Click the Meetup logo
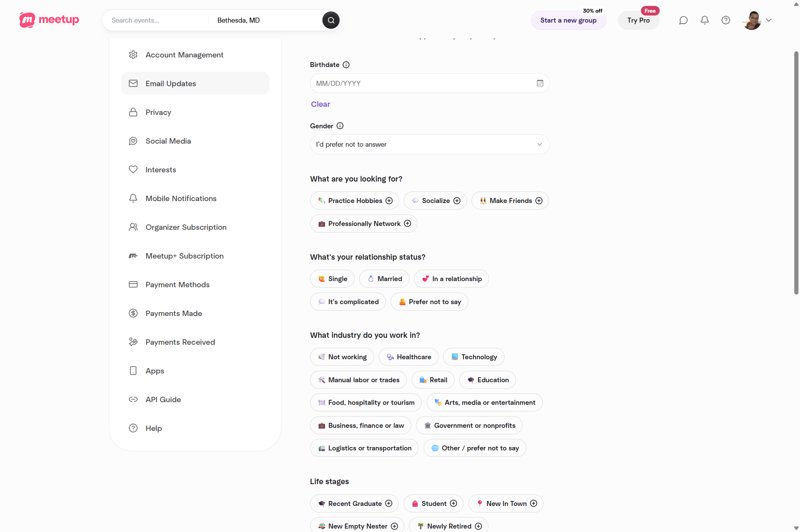The height and width of the screenshot is (532, 800). 49,20
